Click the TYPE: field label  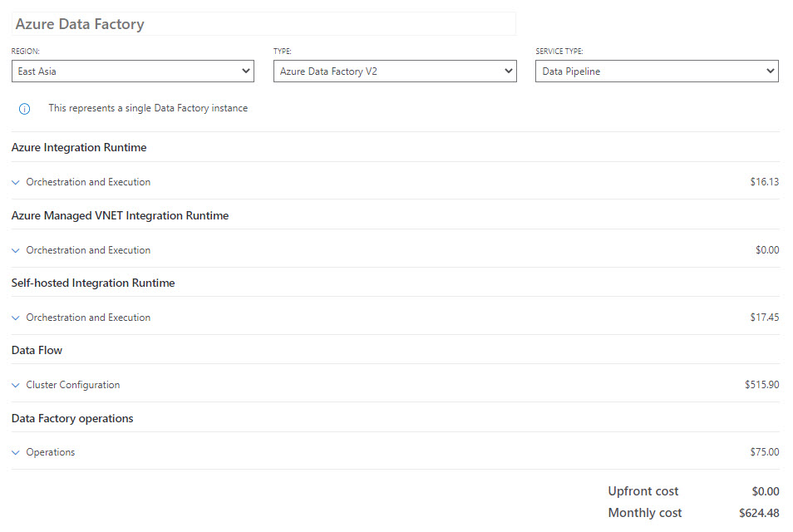[282, 51]
